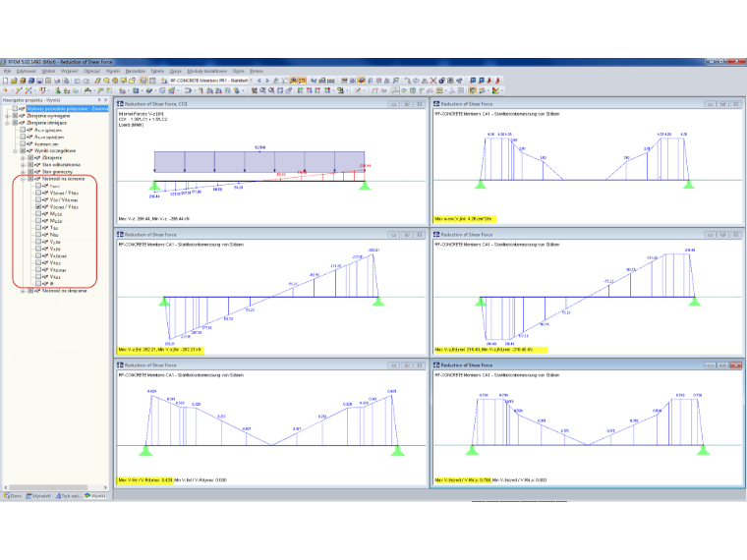The image size is (747, 560).
Task: Click the Redo arrow icon
Action: click(86, 81)
